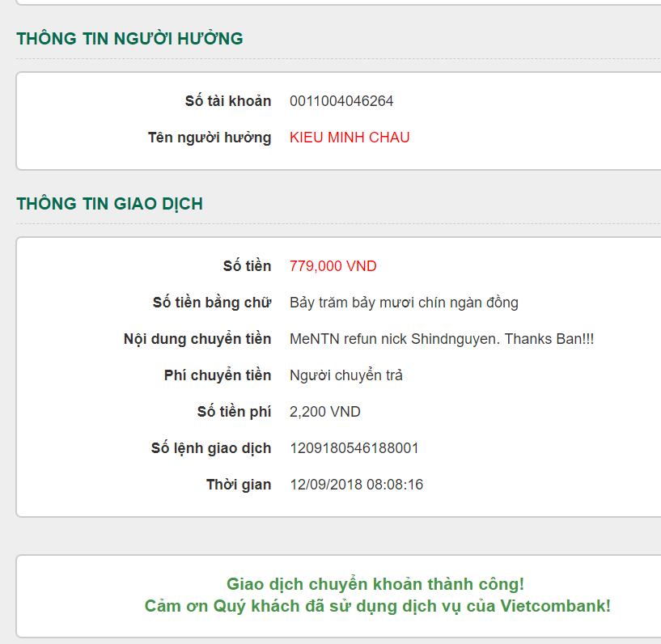Screen dimensions: 661x644
Task: Click the Số tiền bằng chữ label
Action: [212, 303]
